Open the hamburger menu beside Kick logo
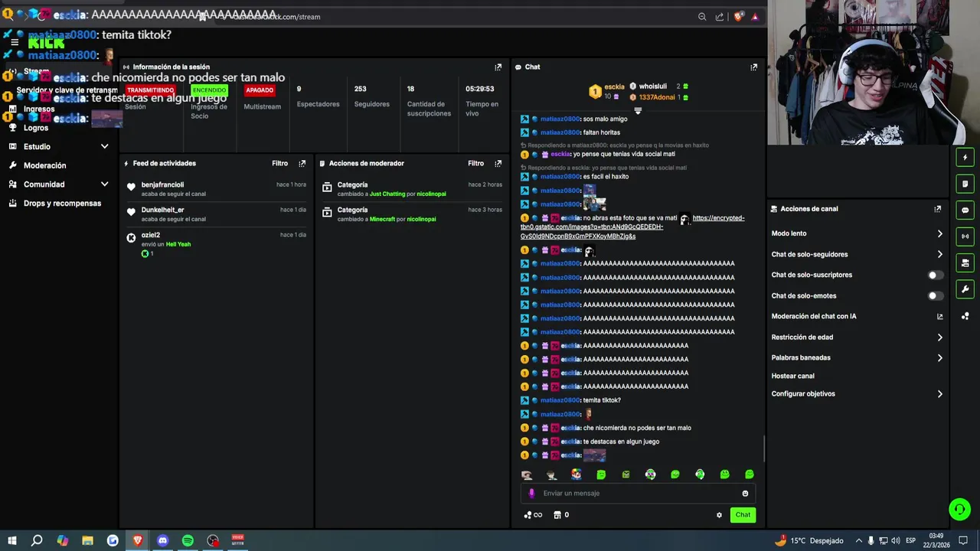Viewport: 980px width, 551px height. pyautogui.click(x=14, y=43)
